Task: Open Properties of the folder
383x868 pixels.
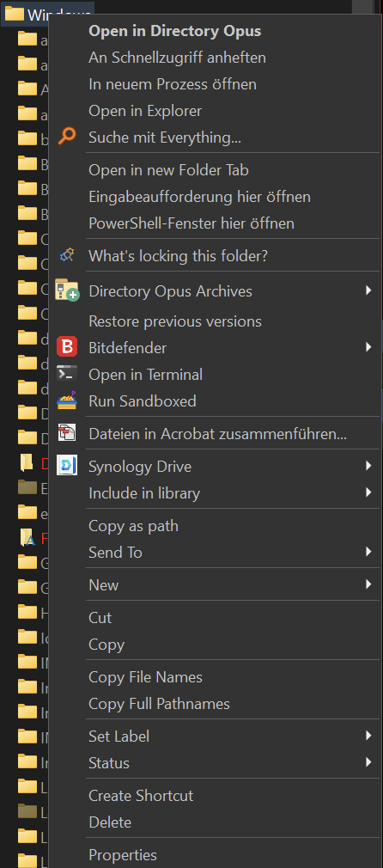Action: (x=123, y=855)
